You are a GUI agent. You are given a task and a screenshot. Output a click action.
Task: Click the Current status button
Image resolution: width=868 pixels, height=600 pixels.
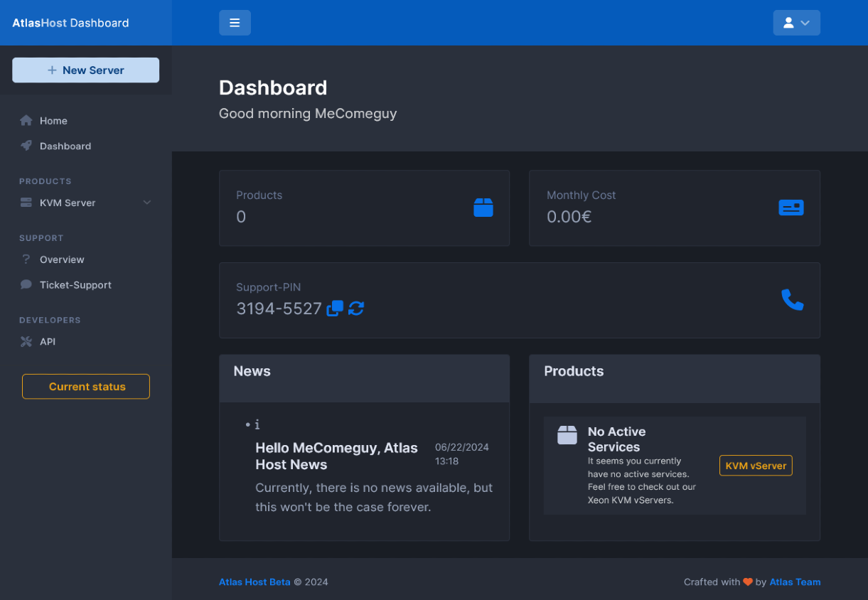tap(86, 387)
